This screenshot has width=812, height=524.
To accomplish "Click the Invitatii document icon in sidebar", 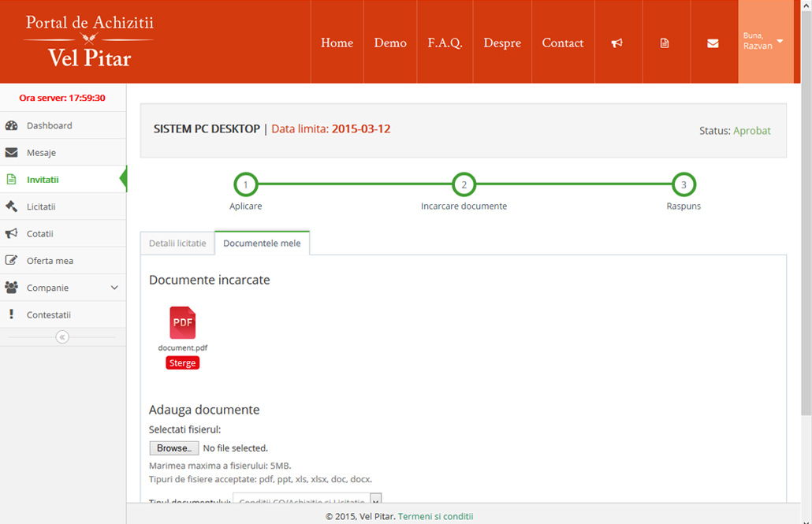I will 11,179.
